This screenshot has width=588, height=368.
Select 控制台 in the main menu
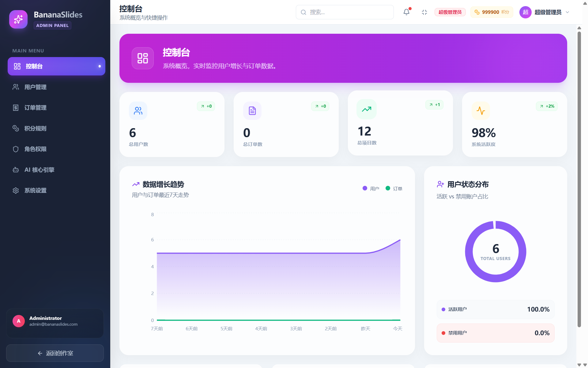[56, 66]
